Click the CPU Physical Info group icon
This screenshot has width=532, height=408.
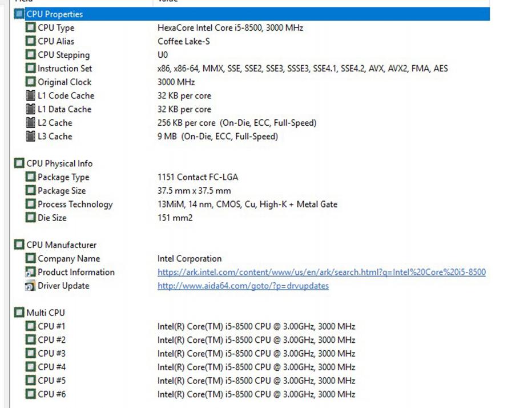pos(19,163)
